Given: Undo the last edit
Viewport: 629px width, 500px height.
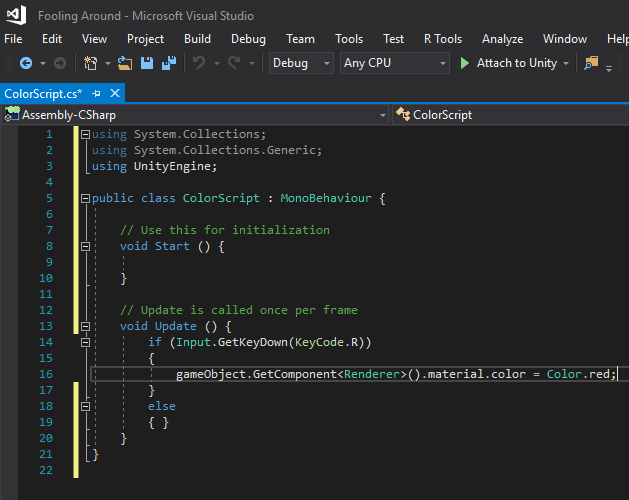Looking at the screenshot, I should pyautogui.click(x=199, y=63).
